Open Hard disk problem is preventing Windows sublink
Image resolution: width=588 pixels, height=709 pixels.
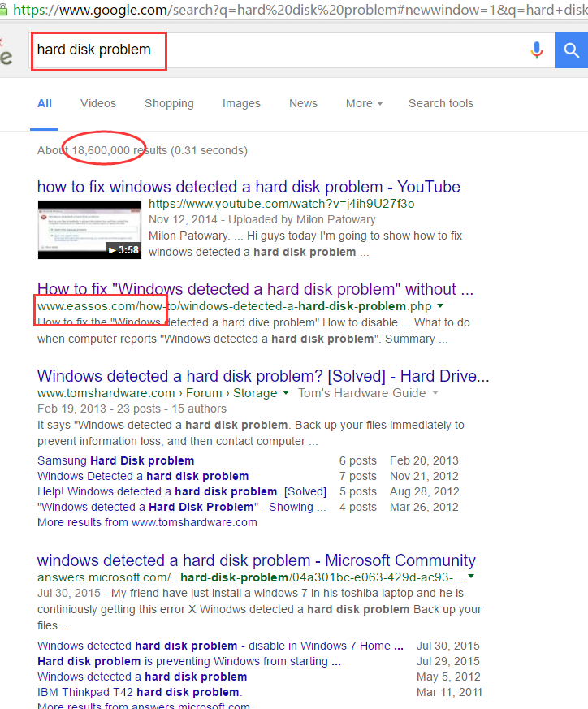[x=189, y=661]
